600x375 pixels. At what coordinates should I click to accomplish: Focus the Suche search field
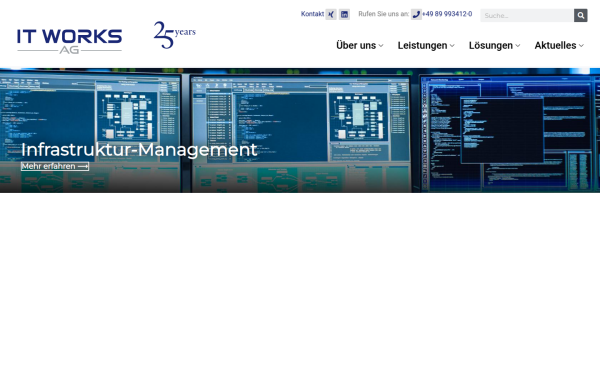527,15
